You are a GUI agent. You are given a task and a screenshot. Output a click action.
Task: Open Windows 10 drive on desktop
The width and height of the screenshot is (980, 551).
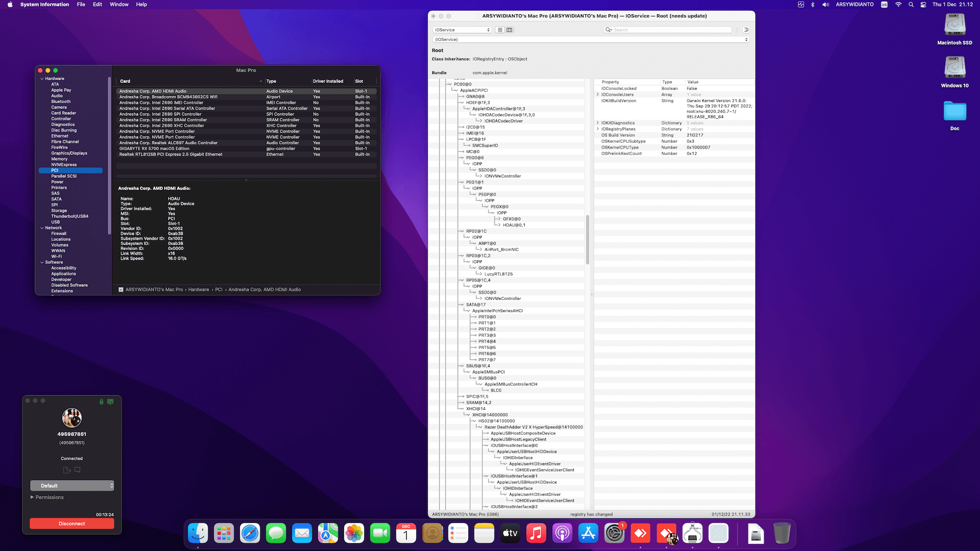[954, 72]
